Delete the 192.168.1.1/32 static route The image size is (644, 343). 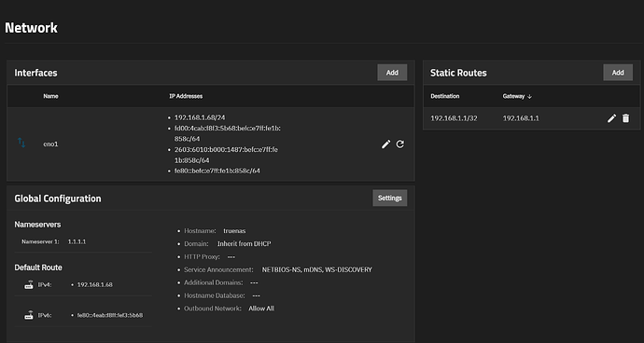coord(625,118)
